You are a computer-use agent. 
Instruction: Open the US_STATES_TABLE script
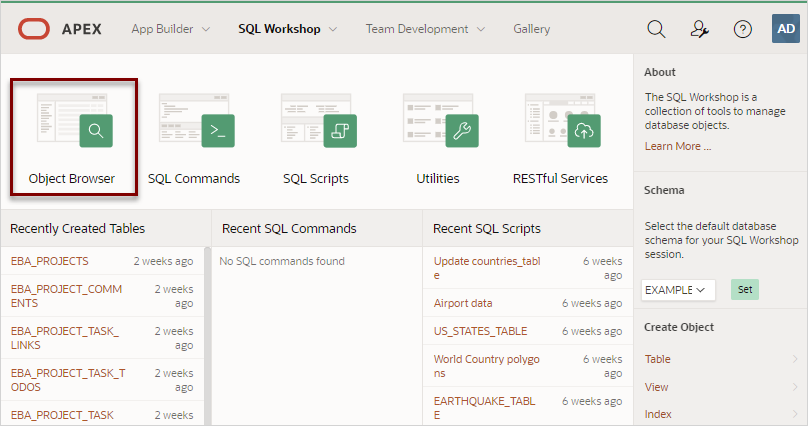(480, 331)
